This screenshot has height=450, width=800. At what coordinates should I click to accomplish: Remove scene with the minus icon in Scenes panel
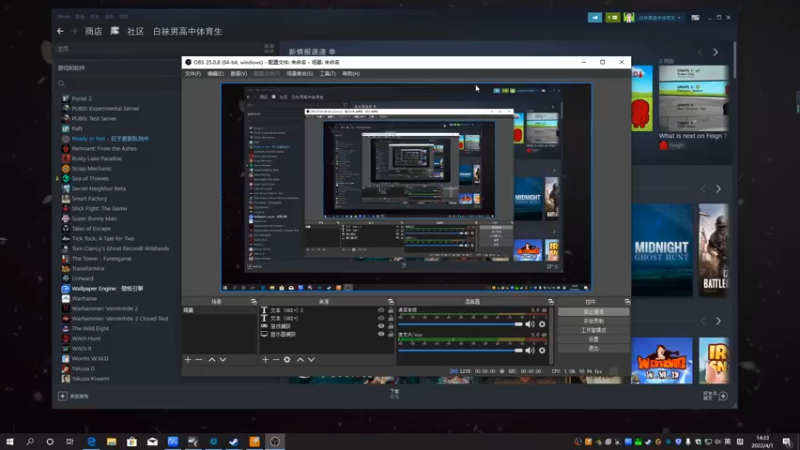pyautogui.click(x=199, y=360)
